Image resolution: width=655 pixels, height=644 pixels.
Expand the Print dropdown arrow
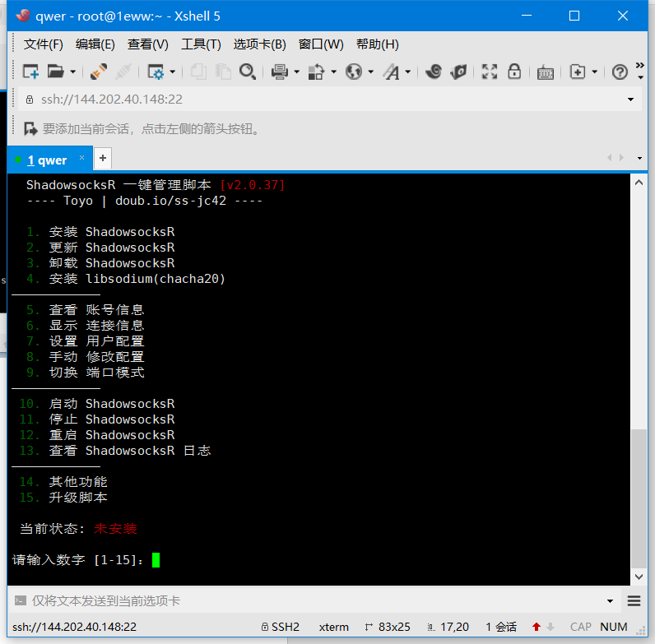click(296, 72)
